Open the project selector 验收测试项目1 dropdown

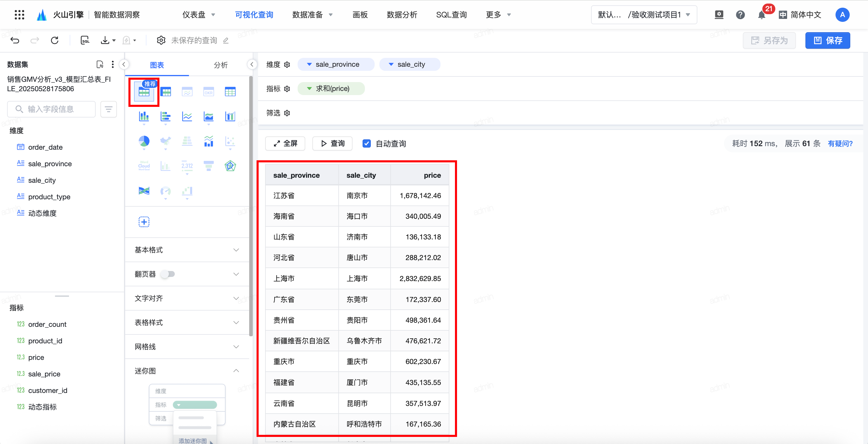coord(644,15)
